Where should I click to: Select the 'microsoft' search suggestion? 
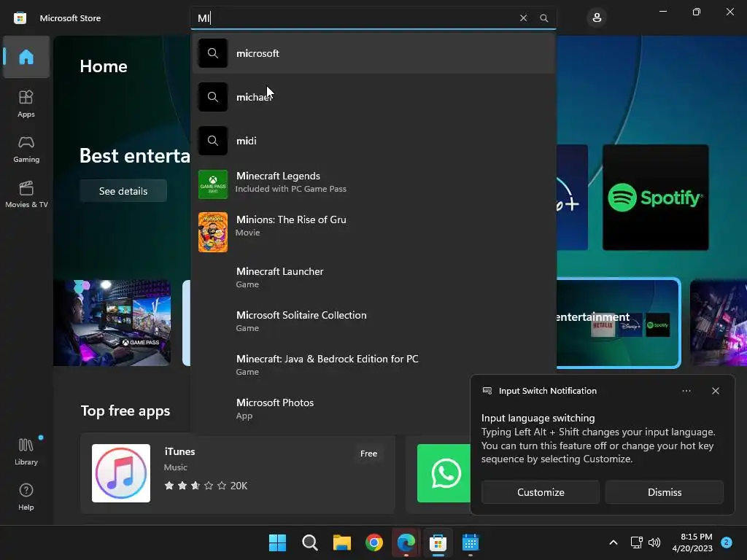(x=373, y=53)
